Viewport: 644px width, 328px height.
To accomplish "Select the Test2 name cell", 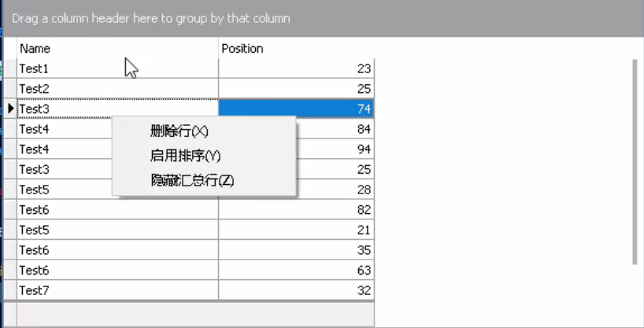I will click(x=117, y=89).
